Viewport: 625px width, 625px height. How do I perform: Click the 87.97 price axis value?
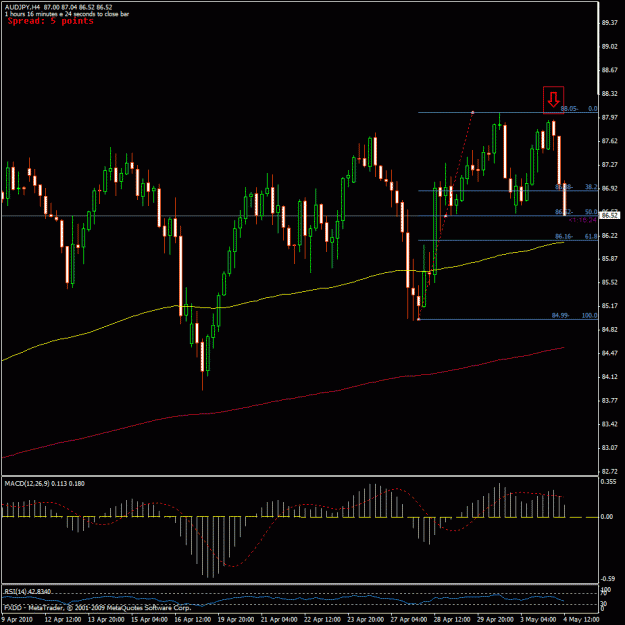tap(609, 117)
